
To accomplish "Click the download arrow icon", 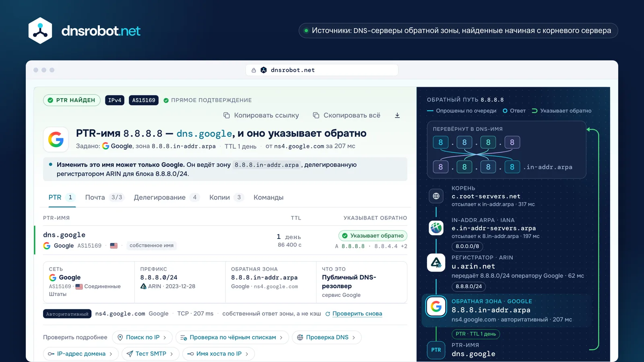I will point(397,115).
